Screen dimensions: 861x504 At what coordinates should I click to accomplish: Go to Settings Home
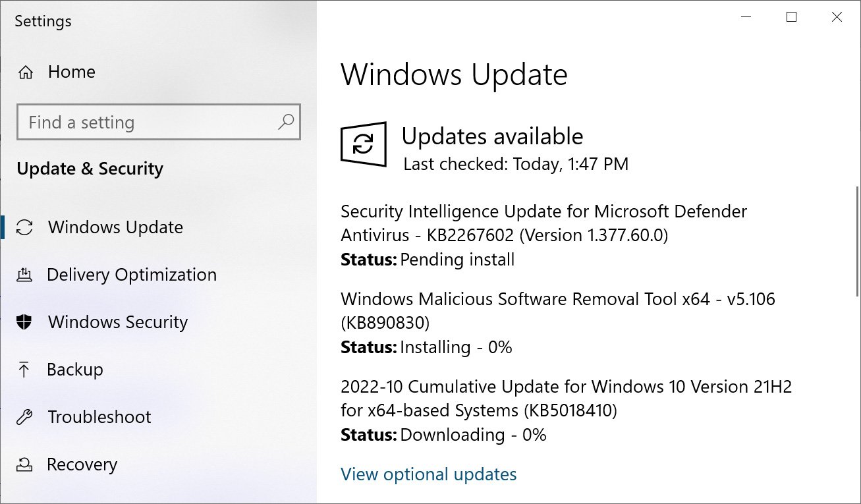(71, 72)
